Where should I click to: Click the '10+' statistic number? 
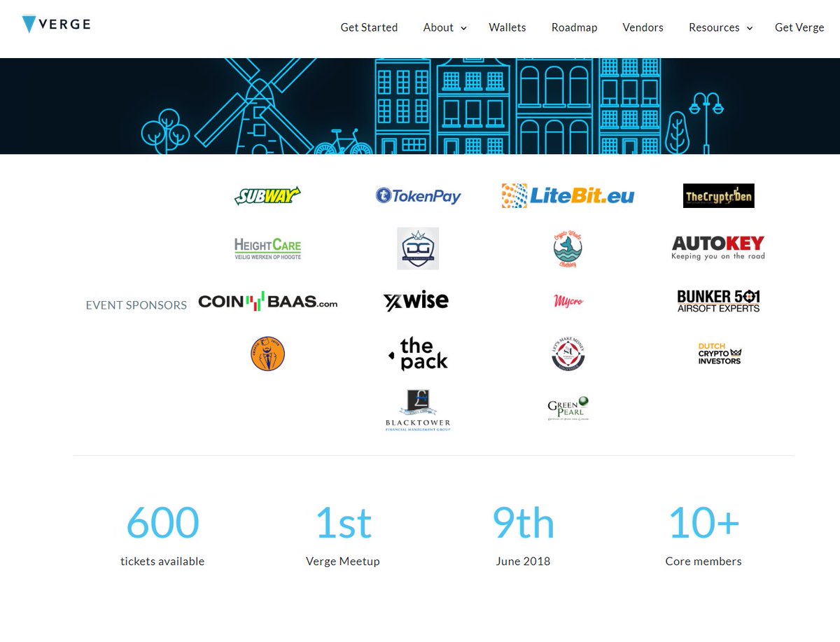pos(703,523)
